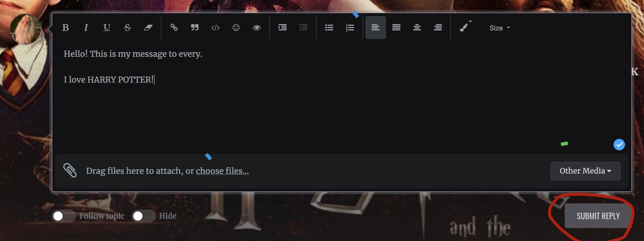
Task: Increase paragraph indent
Action: pos(283,28)
